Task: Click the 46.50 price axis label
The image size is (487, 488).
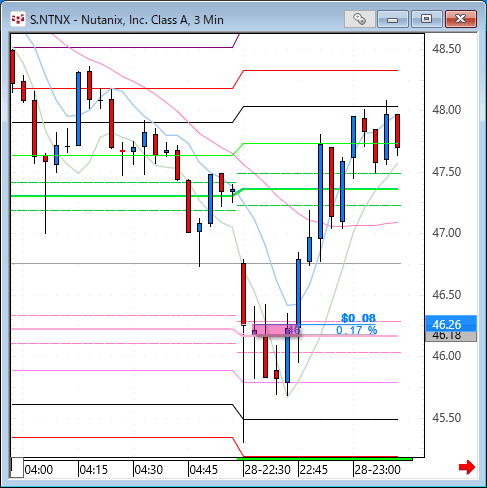Action: pos(446,295)
